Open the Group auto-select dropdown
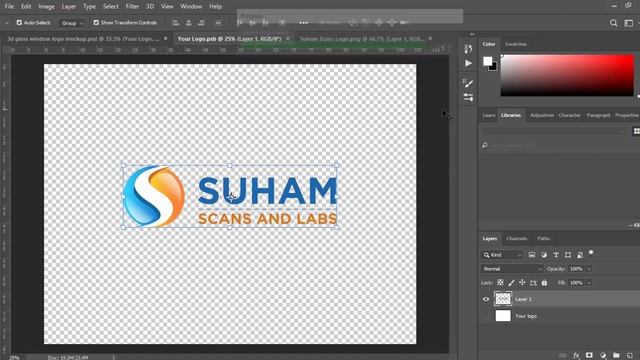 click(x=72, y=23)
